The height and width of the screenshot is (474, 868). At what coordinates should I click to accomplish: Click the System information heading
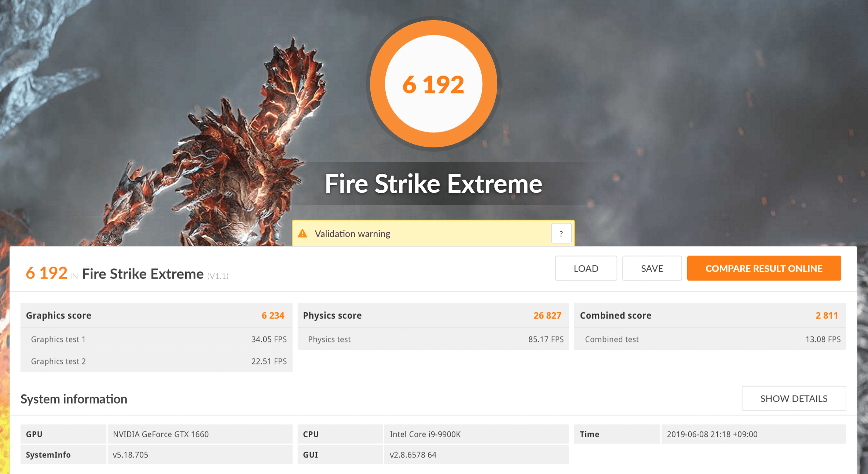tap(74, 399)
